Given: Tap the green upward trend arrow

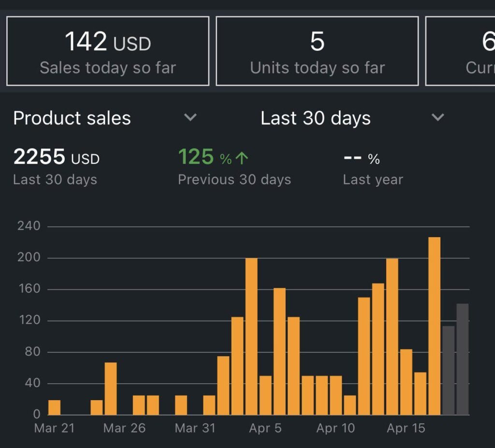Looking at the screenshot, I should point(242,158).
